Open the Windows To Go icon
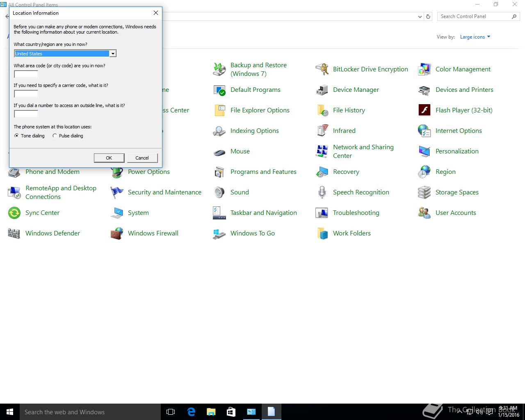The width and height of the screenshot is (525, 420). pyautogui.click(x=219, y=233)
